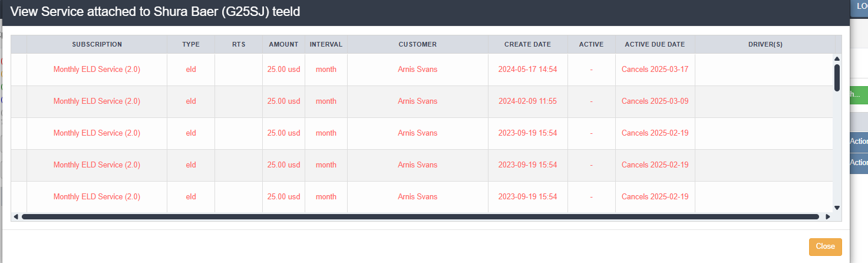868x263 pixels.
Task: Click the horizontal scrollbar thumb
Action: pos(420,217)
